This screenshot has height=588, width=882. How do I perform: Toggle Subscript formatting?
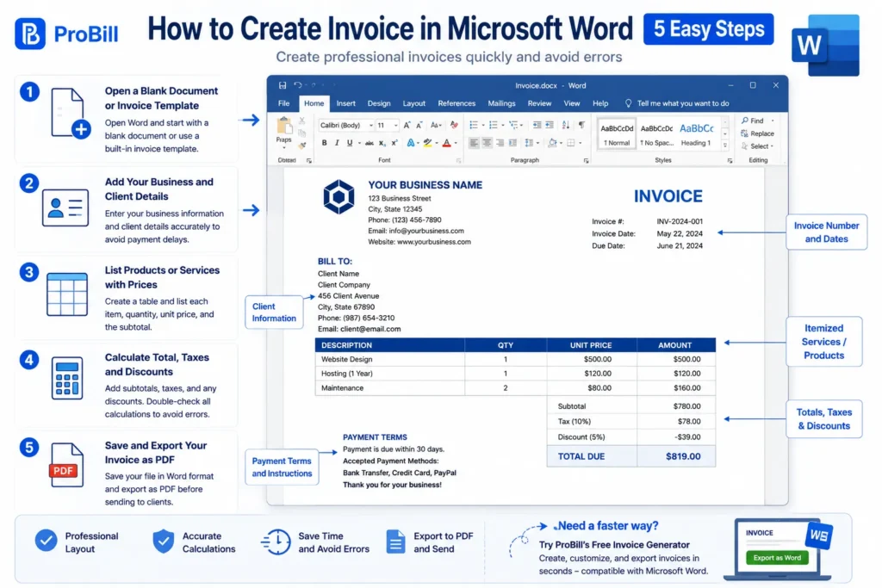(382, 144)
